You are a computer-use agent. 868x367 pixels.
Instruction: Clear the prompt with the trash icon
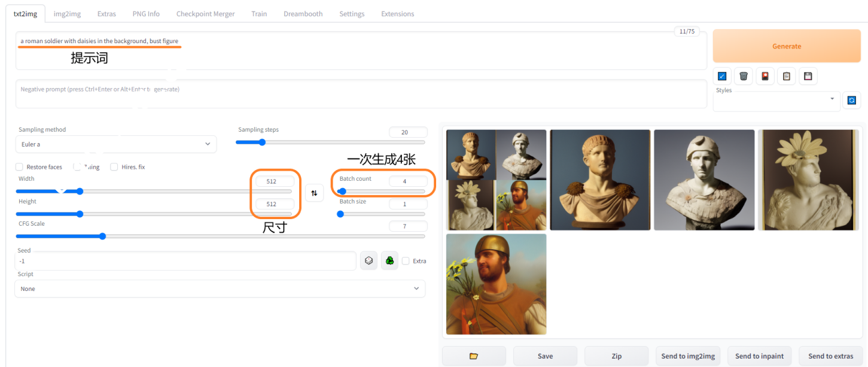click(x=743, y=76)
